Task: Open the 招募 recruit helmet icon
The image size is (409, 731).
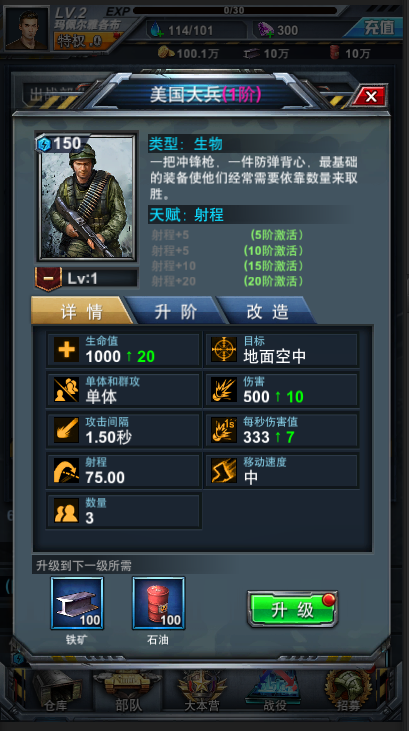Action: pos(348,691)
